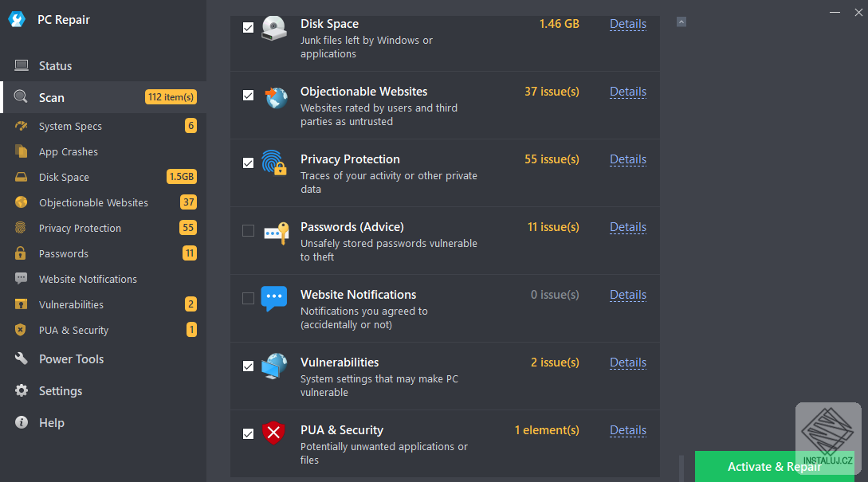Tick the Website Notifications checkbox
868x482 pixels.
point(248,299)
